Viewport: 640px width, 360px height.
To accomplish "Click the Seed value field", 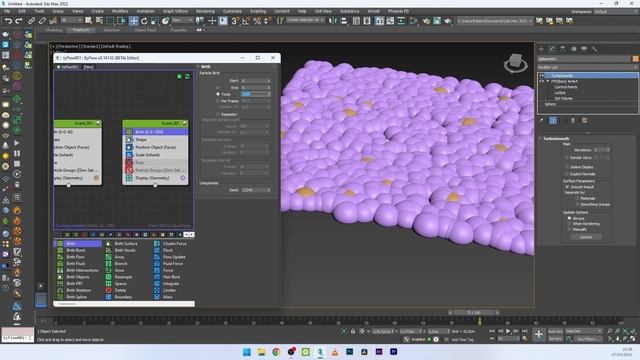I will pyautogui.click(x=256, y=190).
